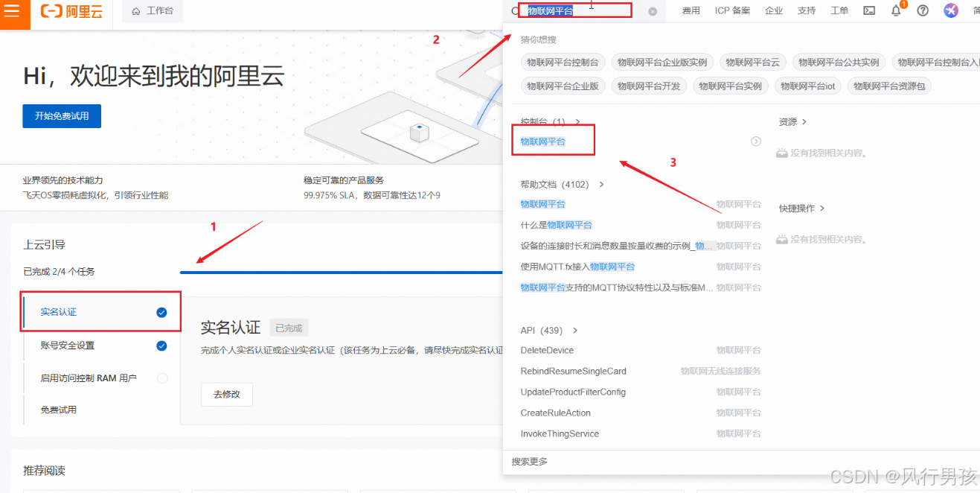Choose the 物联网平台控制台 suggestion chip
The width and height of the screenshot is (980, 493).
point(563,63)
